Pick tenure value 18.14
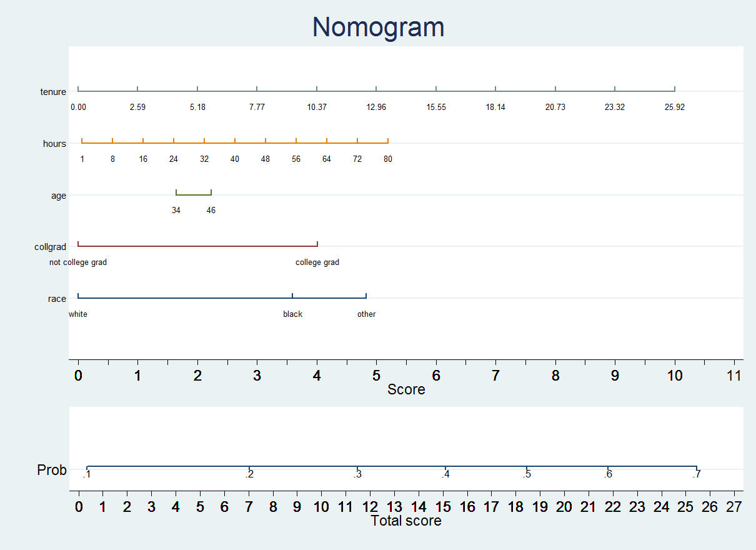Screen dimensions: 756x550 495,107
